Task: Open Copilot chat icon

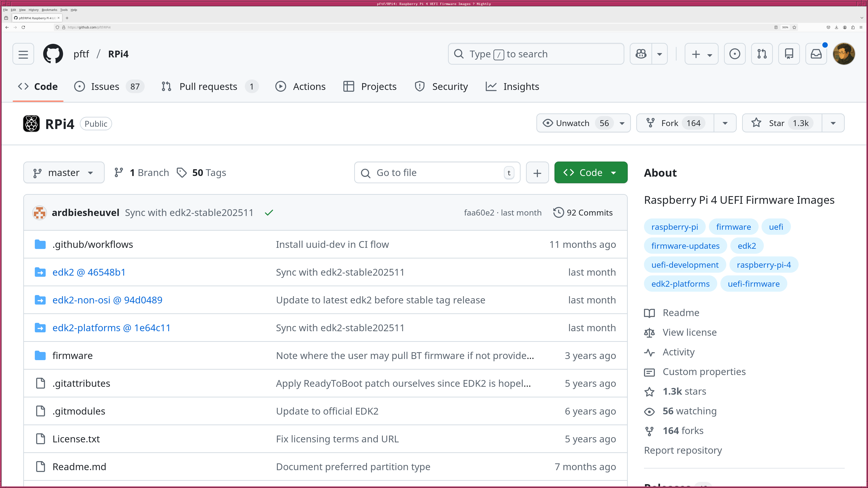Action: coord(641,54)
